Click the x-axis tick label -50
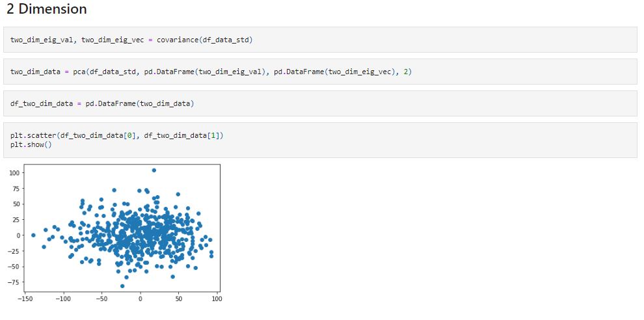The height and width of the screenshot is (320, 644). click(x=102, y=299)
